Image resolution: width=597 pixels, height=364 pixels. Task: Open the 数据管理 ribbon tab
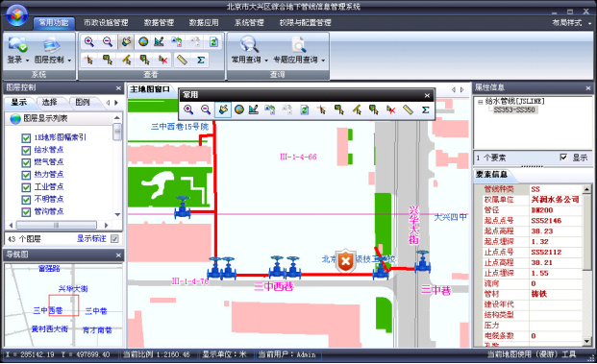[159, 23]
